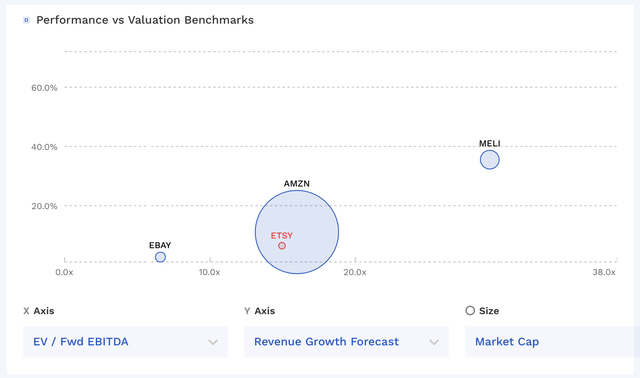Click the 0.0x x-axis label
The width and height of the screenshot is (640, 378).
coord(64,272)
